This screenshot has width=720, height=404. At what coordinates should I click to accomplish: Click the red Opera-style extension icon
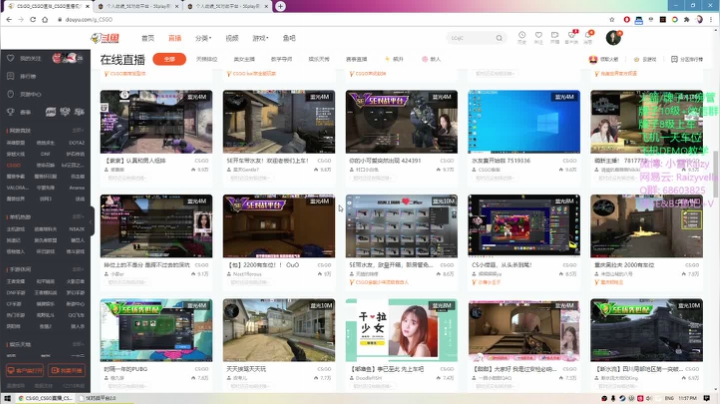627,20
